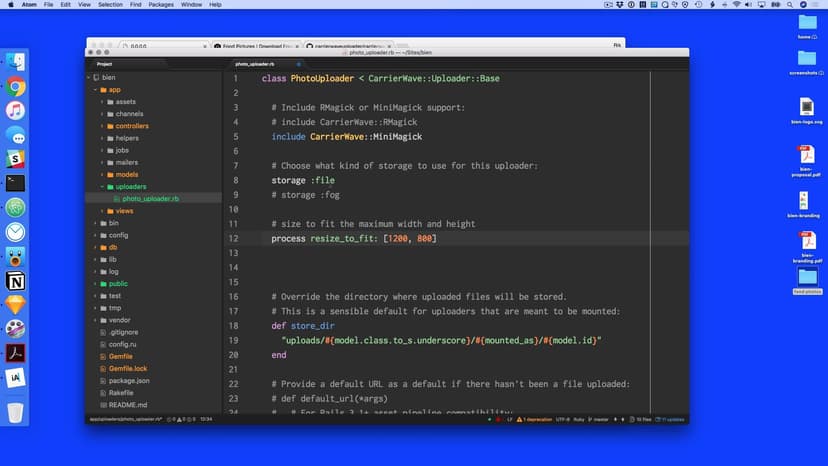Open the iTunes music icon in dock
The image size is (828, 466).
tap(15, 111)
